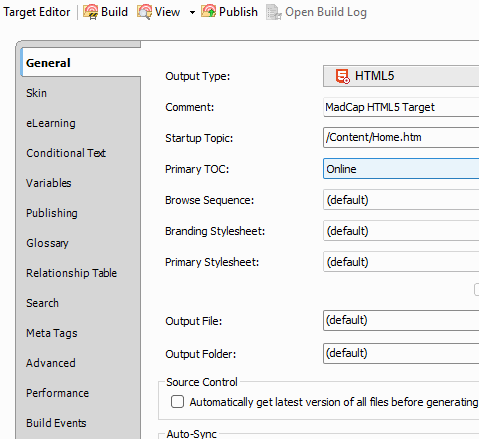Open the Variables tab
The width and height of the screenshot is (479, 439).
[x=49, y=183]
